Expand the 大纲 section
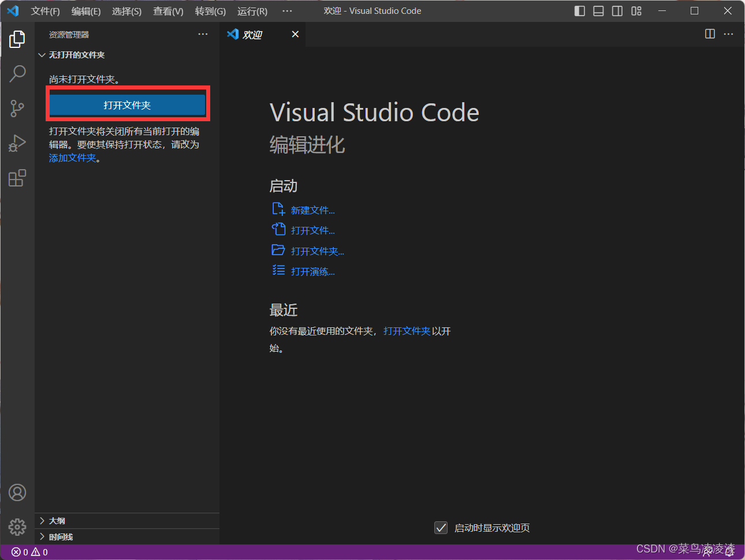745x560 pixels. [127, 521]
